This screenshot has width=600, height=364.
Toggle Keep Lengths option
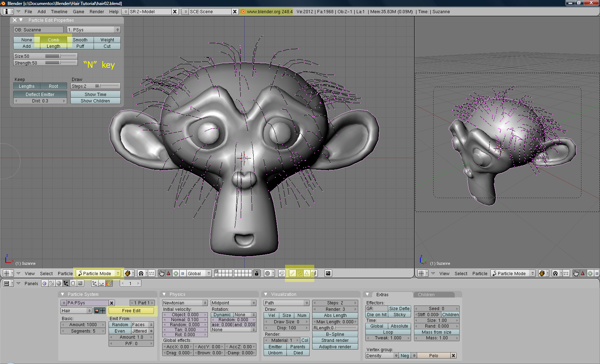coord(27,86)
